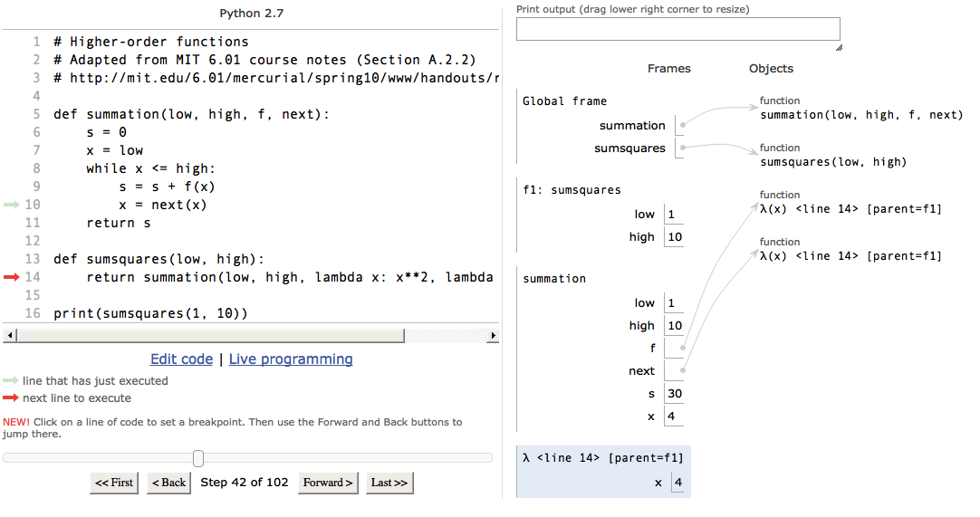Set breakpoint on s = s + f(x) line
Screen dimensions: 980x517
167,187
